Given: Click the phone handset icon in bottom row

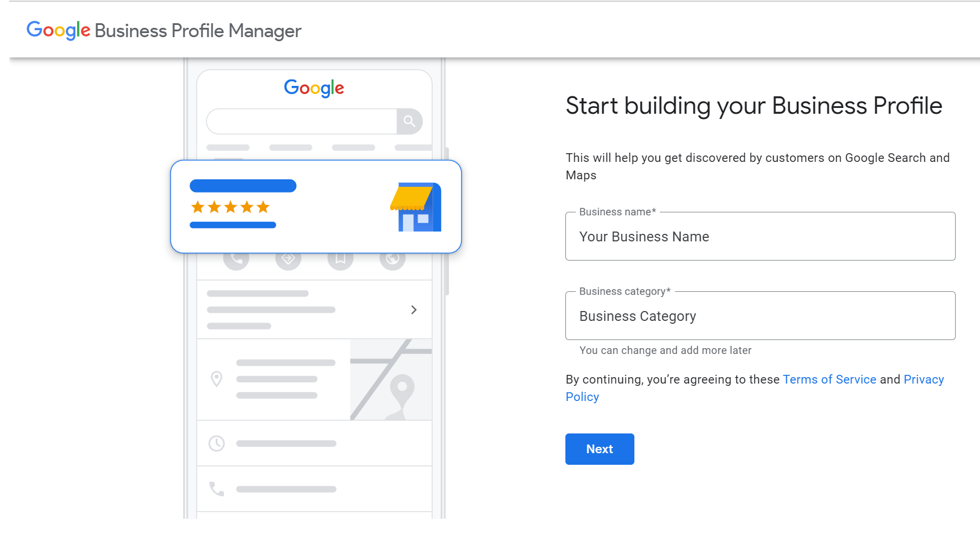Looking at the screenshot, I should (216, 489).
